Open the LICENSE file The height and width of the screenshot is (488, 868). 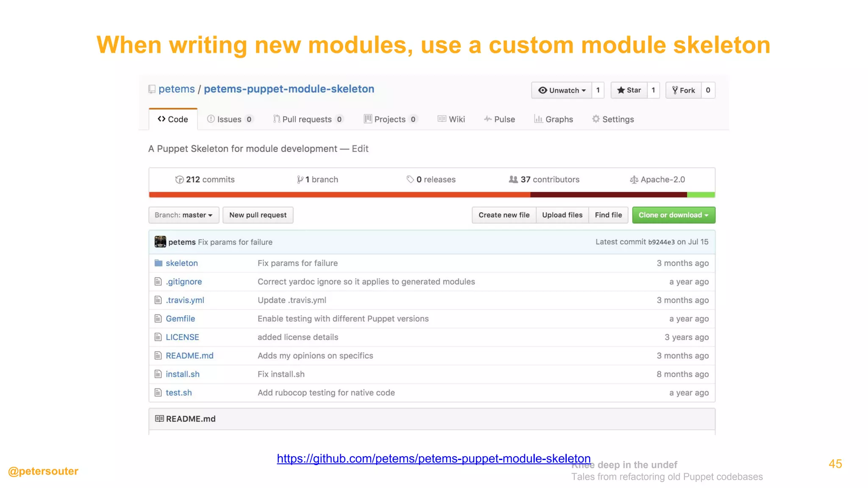click(x=182, y=337)
